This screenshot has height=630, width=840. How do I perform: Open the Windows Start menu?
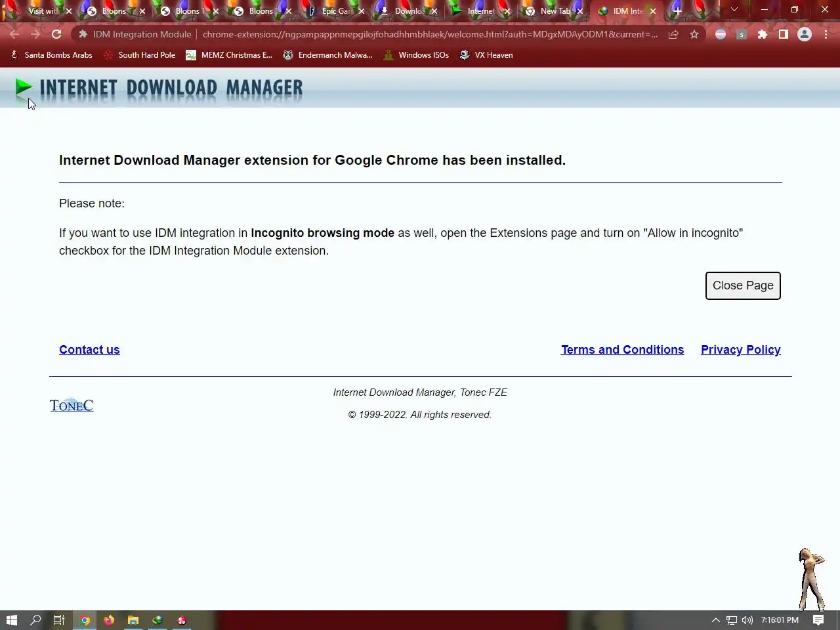12,620
